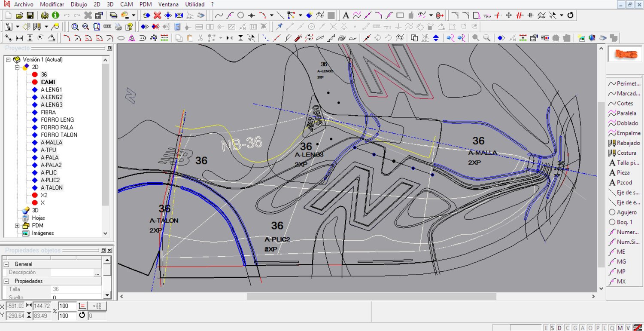The width and height of the screenshot is (644, 331).
Task: Select the A-TALON piece in project tree
Action: (x=52, y=188)
